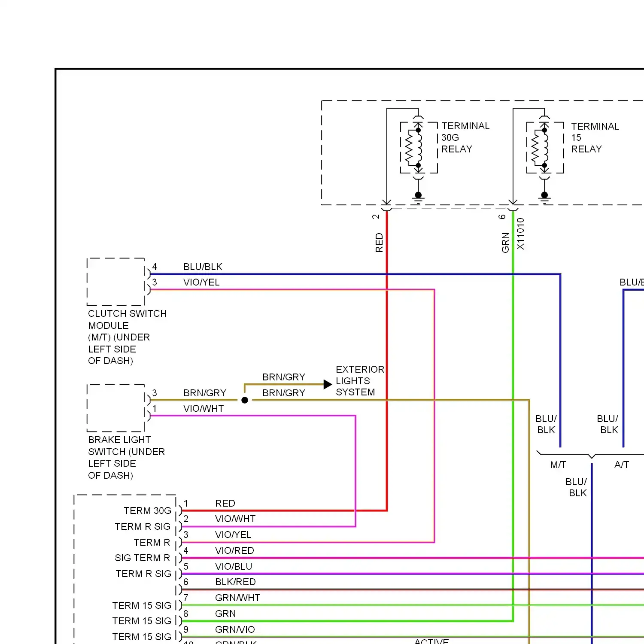Click the "TERMINAL 15 RELAY" label
This screenshot has height=644, width=644.
click(x=595, y=137)
